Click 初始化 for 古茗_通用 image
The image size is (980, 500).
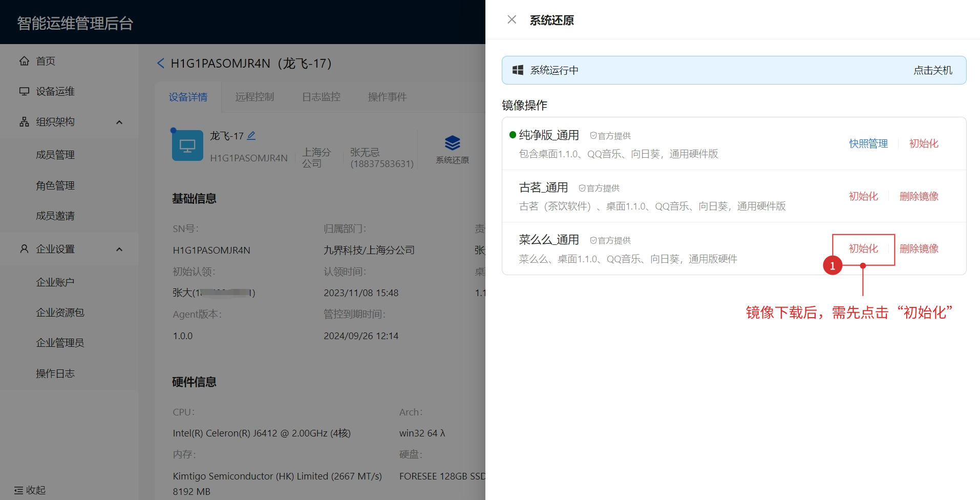point(863,196)
